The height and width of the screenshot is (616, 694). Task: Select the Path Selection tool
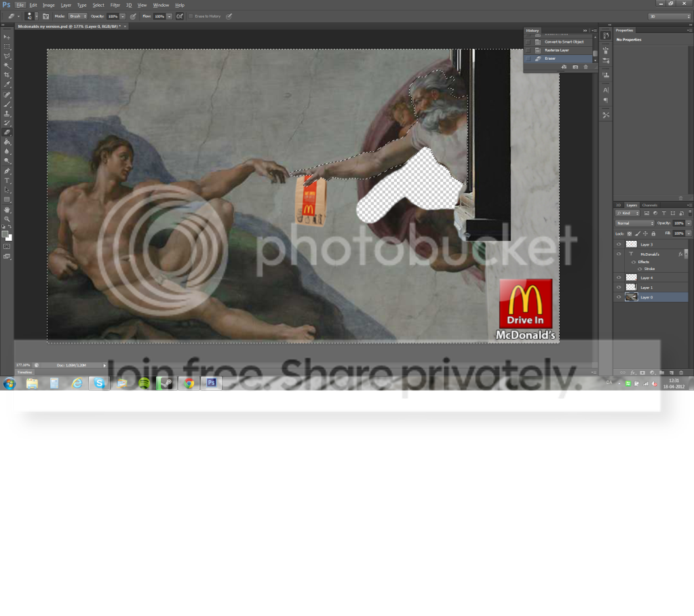click(x=7, y=190)
